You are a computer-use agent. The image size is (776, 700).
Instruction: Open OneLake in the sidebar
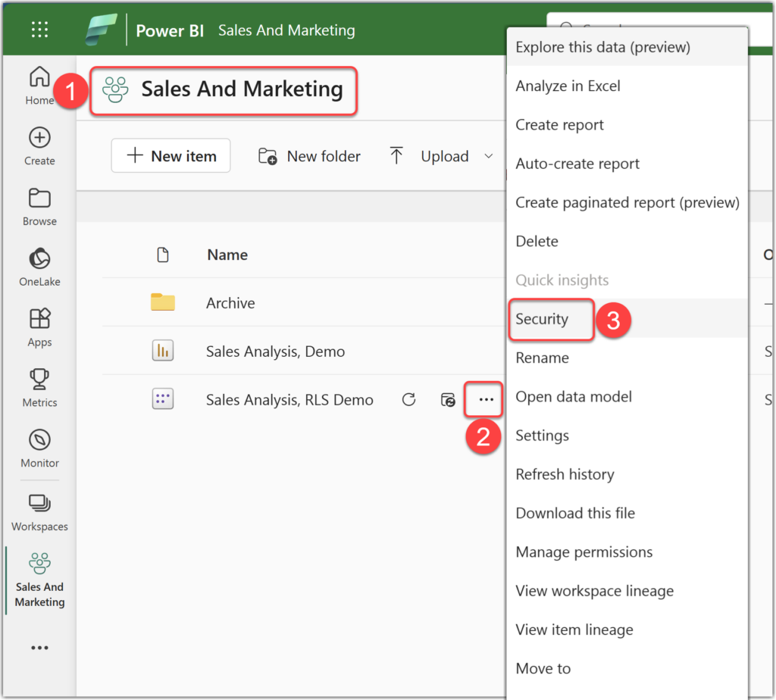(x=39, y=267)
